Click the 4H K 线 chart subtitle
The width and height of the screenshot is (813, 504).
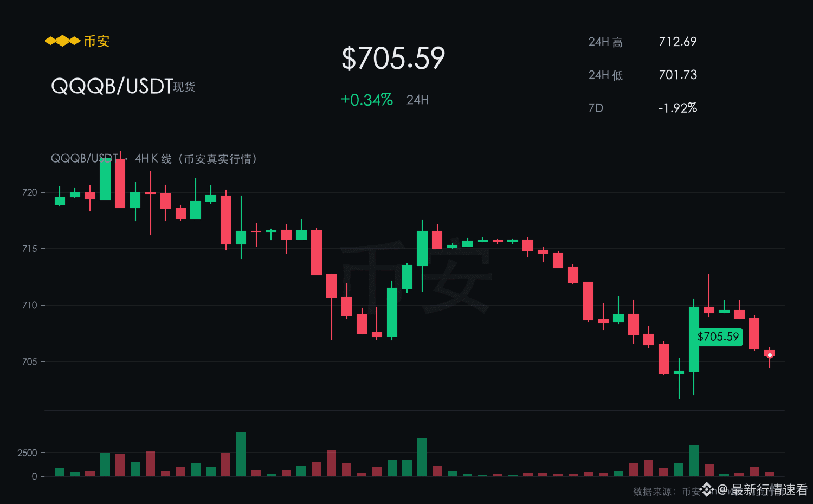tap(153, 159)
